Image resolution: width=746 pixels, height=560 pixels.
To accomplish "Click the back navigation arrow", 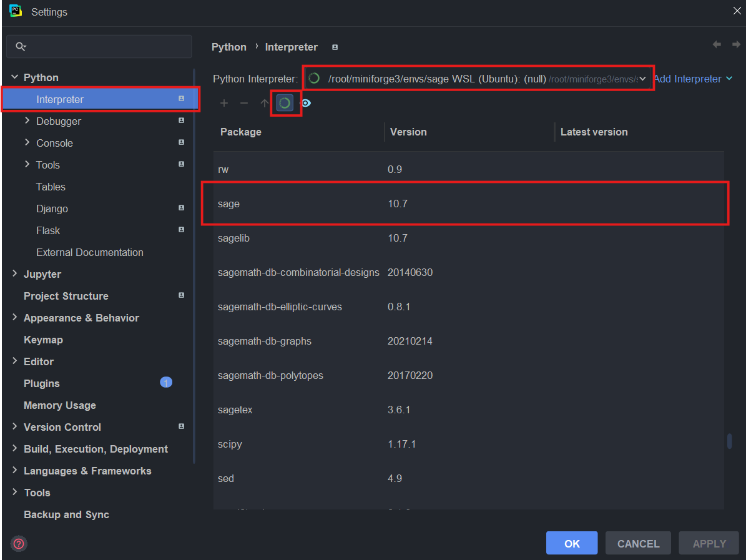I will coord(717,44).
